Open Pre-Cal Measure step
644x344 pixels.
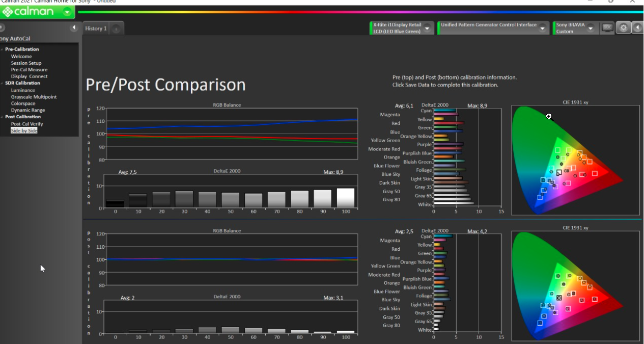30,70
